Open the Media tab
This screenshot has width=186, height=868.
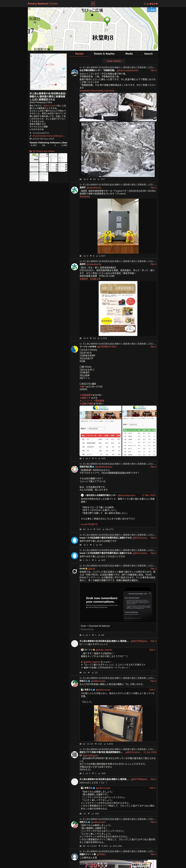[x=129, y=54]
